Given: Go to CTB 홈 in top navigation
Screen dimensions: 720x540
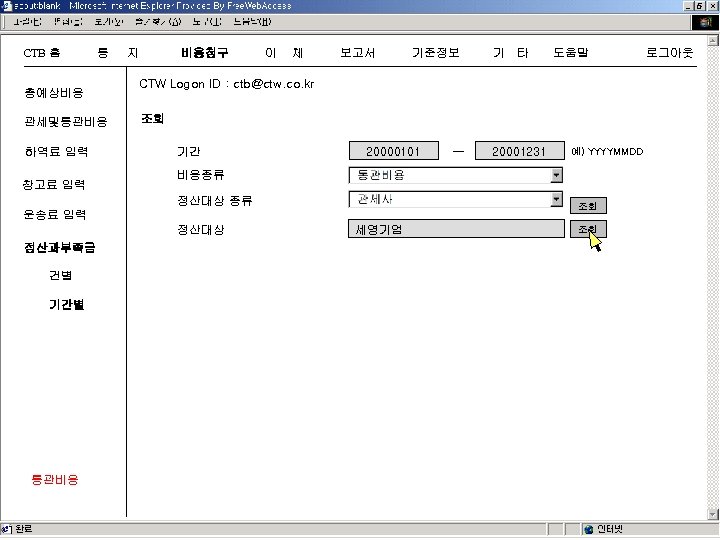Looking at the screenshot, I should click(x=42, y=53).
